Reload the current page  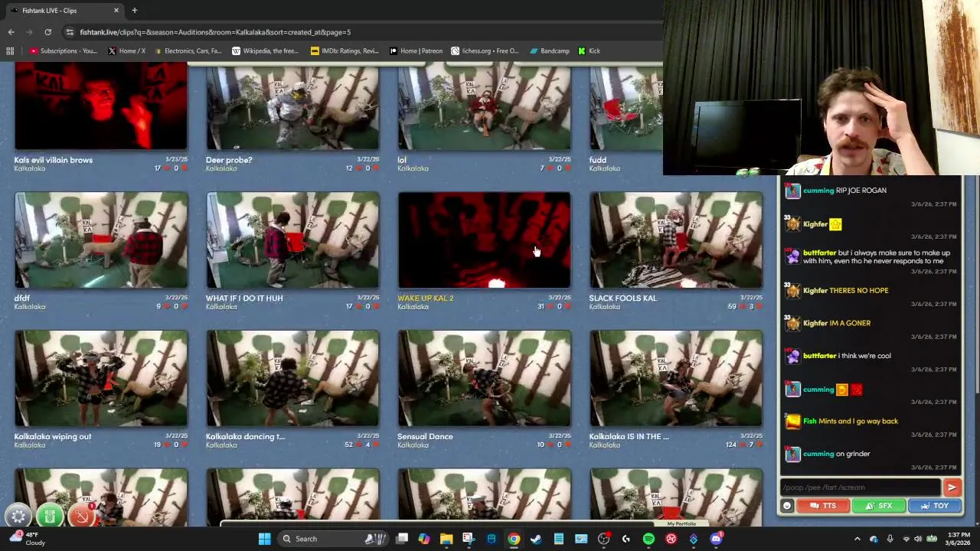(x=47, y=32)
